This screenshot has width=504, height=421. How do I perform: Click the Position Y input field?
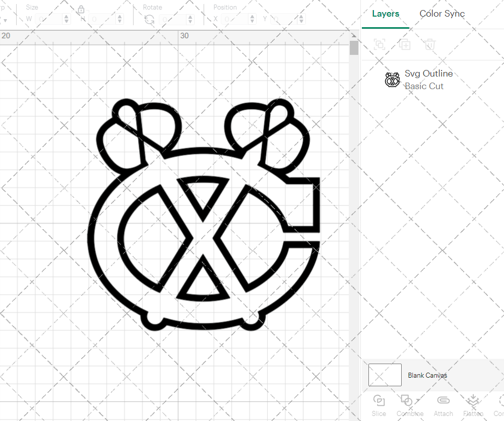[x=284, y=19]
